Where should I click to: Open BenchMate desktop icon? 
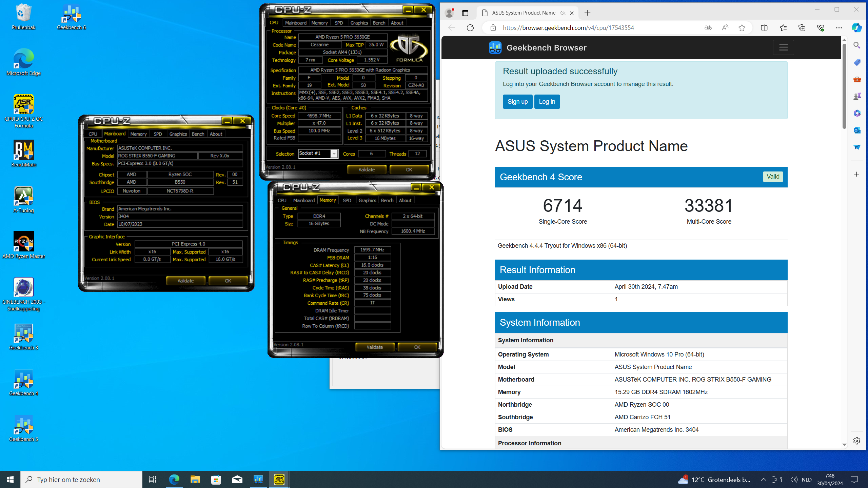[23, 154]
